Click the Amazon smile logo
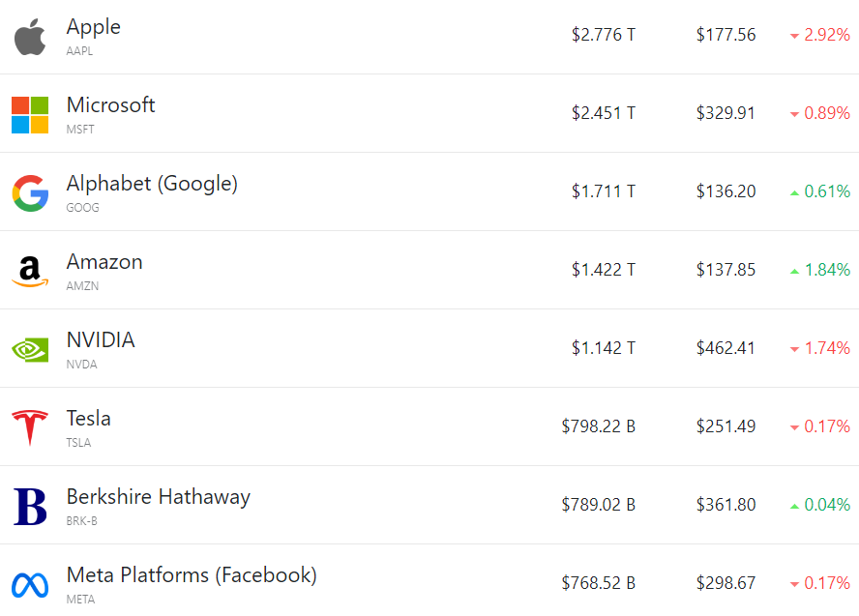859x616 pixels. (30, 272)
